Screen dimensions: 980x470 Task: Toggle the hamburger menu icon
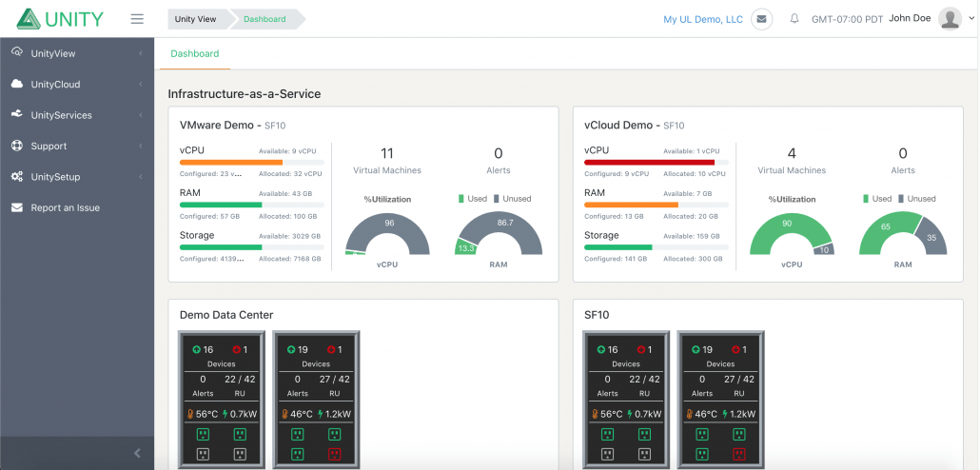click(x=137, y=19)
